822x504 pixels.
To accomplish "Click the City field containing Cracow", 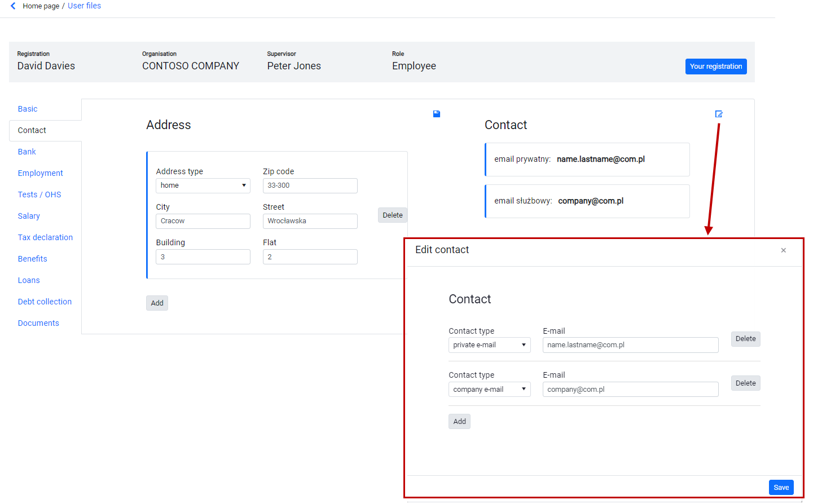I will [x=203, y=221].
